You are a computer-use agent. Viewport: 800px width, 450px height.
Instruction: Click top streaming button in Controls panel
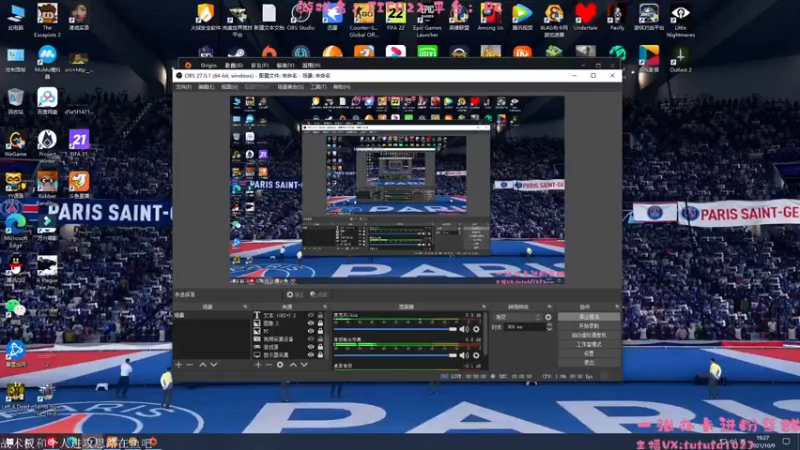point(589,317)
